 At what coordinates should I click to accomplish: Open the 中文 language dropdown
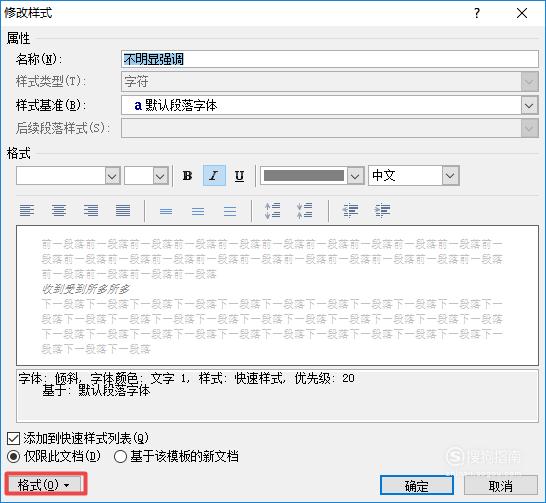click(x=450, y=176)
